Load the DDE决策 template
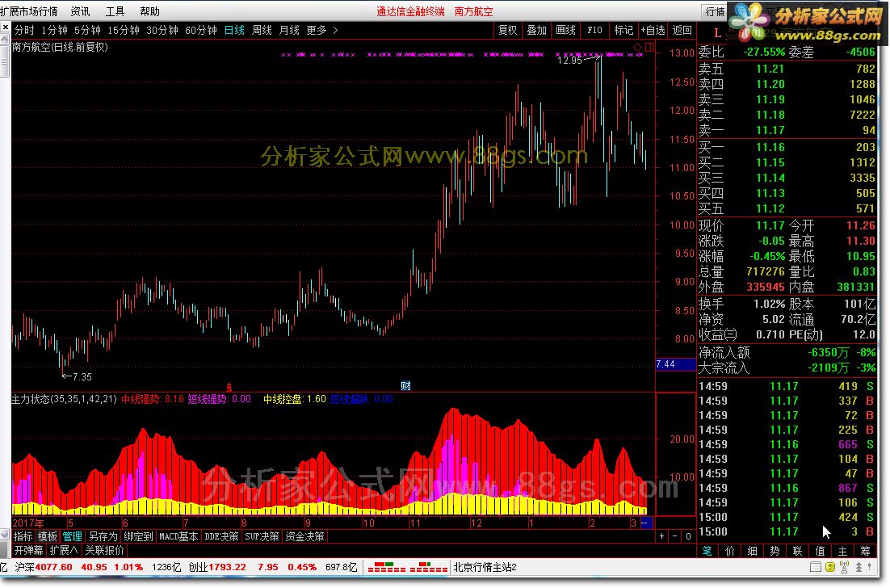The image size is (890, 588). (221, 536)
